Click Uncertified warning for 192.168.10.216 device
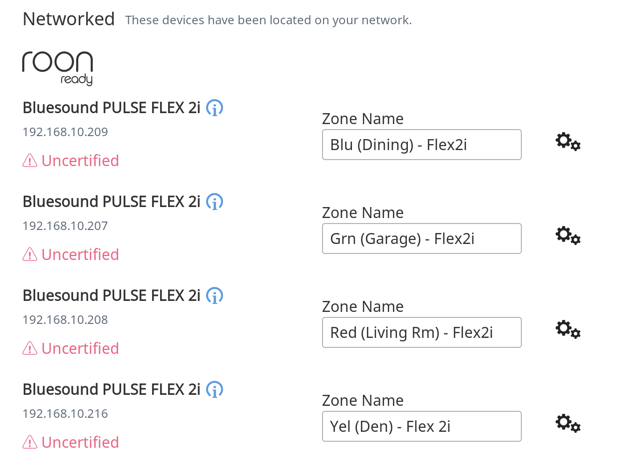The width and height of the screenshot is (617, 474). click(71, 443)
